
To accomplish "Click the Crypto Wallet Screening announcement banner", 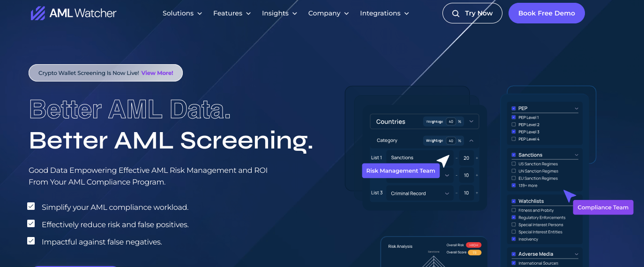I will pos(105,73).
